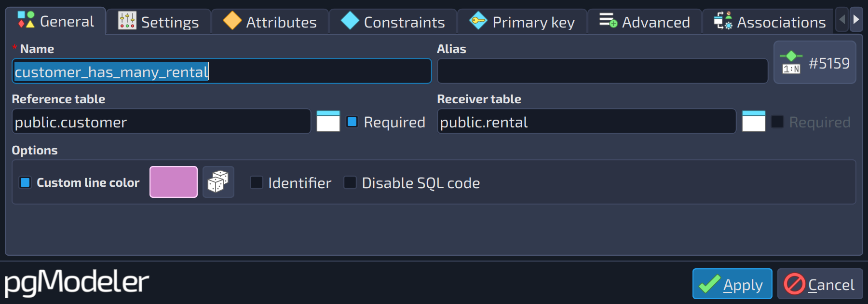868x304 pixels.
Task: Open receiver table public.rental icon
Action: click(x=754, y=122)
